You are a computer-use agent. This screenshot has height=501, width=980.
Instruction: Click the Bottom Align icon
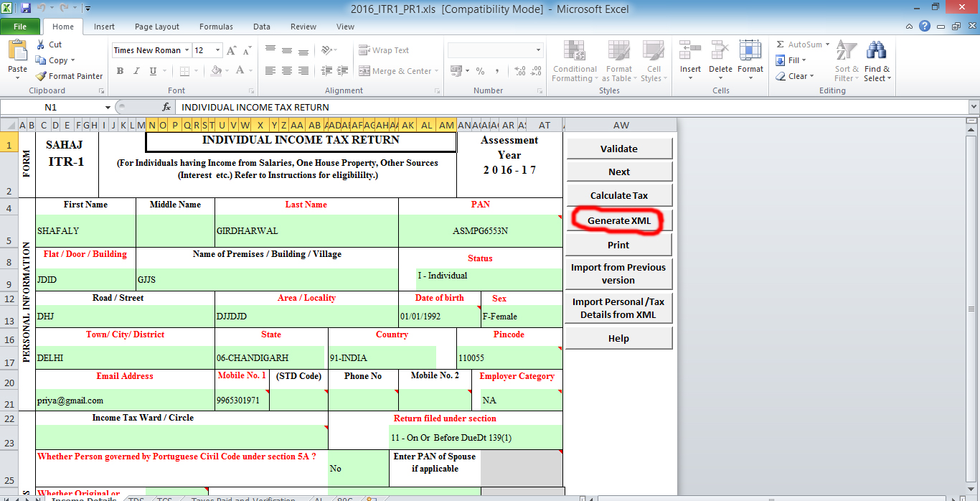(303, 50)
